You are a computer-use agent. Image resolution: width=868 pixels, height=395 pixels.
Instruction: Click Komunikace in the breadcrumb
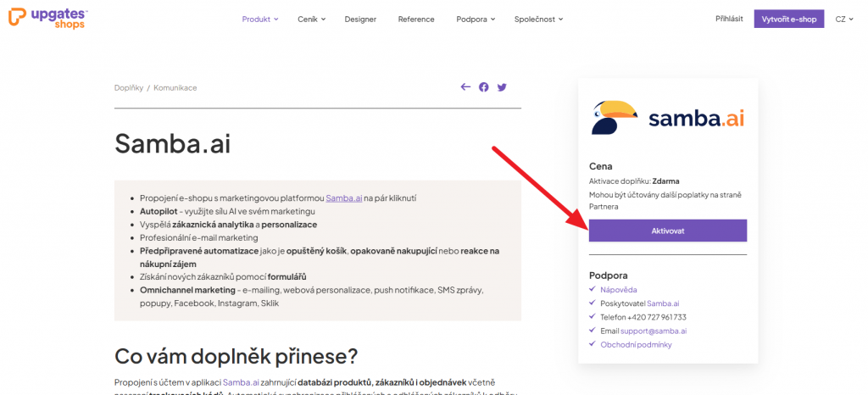[175, 87]
